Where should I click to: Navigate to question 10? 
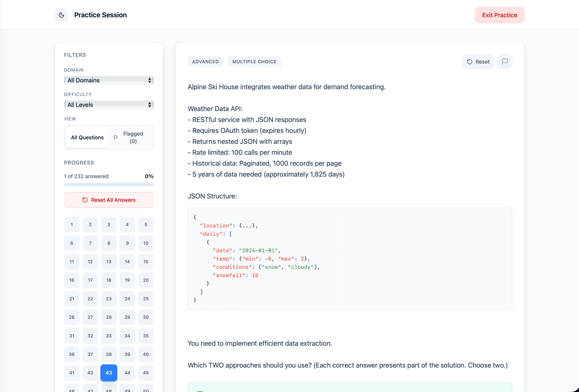pos(146,243)
